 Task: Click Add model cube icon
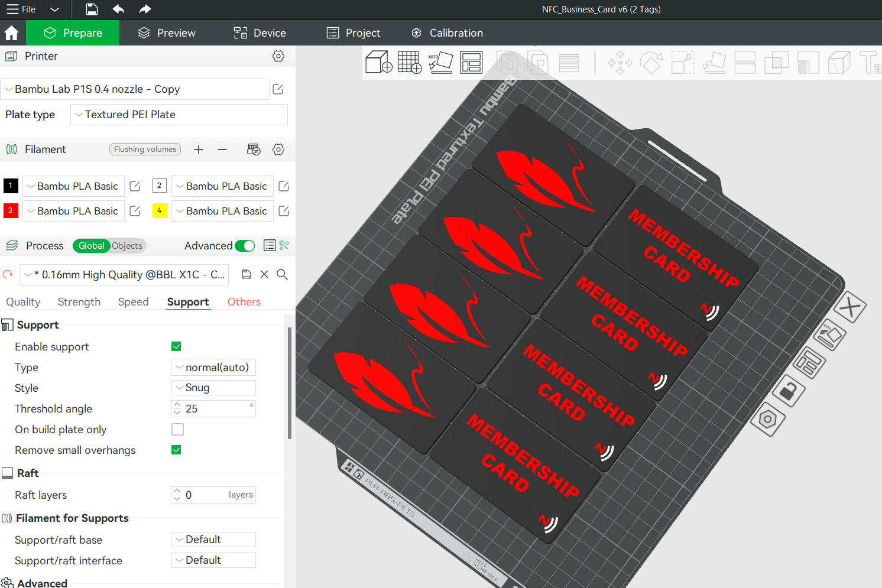tap(378, 62)
